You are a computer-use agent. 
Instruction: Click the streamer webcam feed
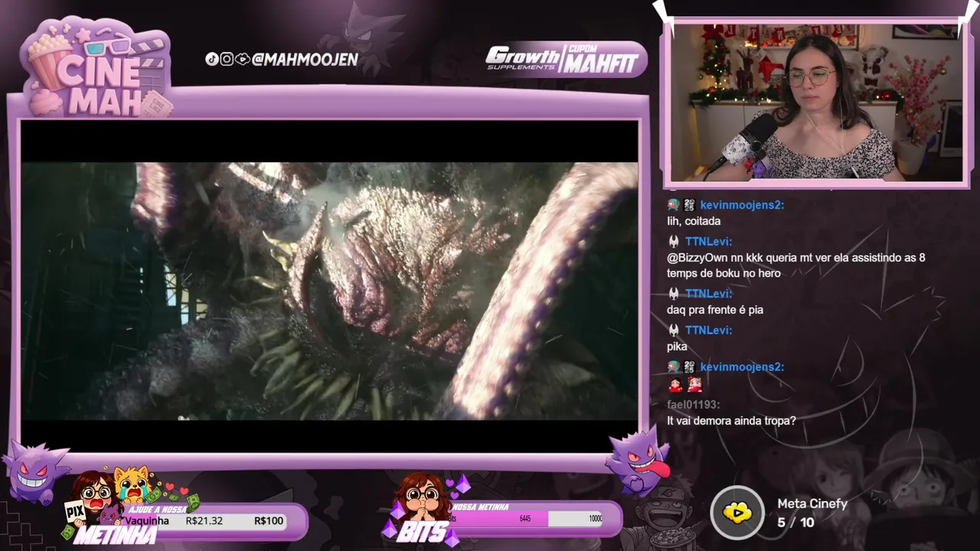pos(816,103)
